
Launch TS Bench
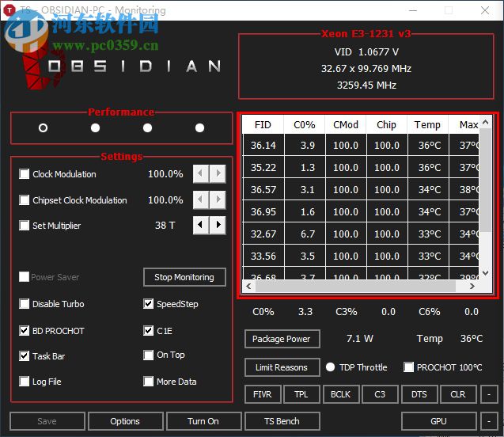pos(282,421)
